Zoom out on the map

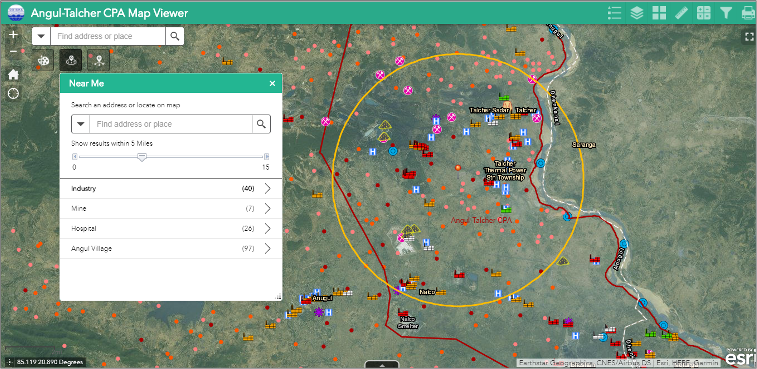[x=14, y=51]
